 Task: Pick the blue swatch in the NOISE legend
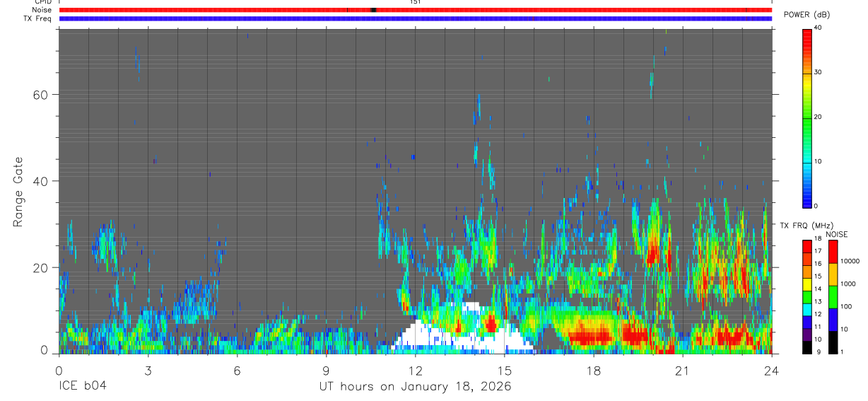click(832, 320)
